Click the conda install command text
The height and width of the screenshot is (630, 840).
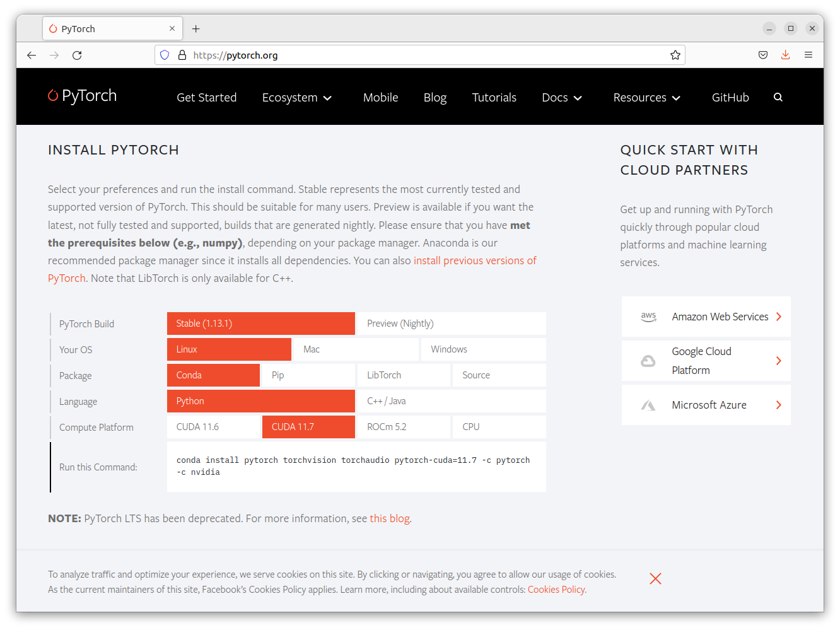coord(353,466)
